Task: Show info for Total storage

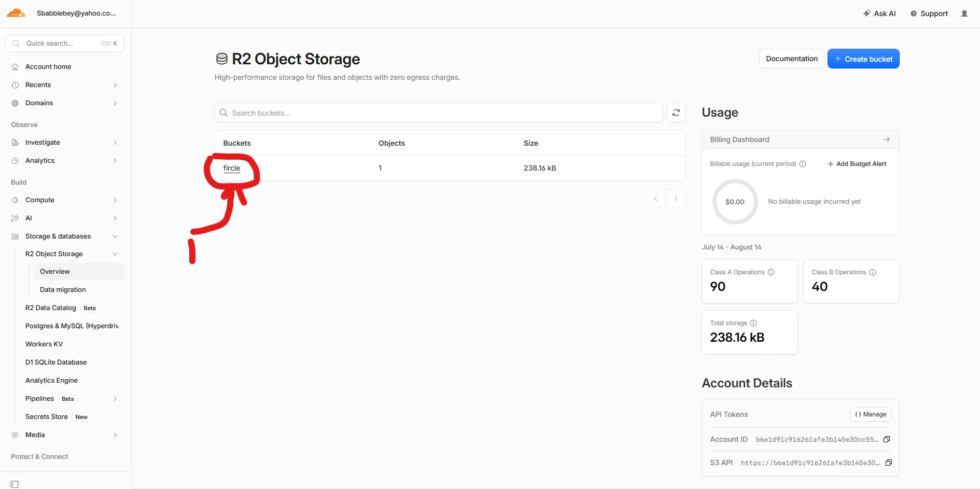Action: [753, 323]
